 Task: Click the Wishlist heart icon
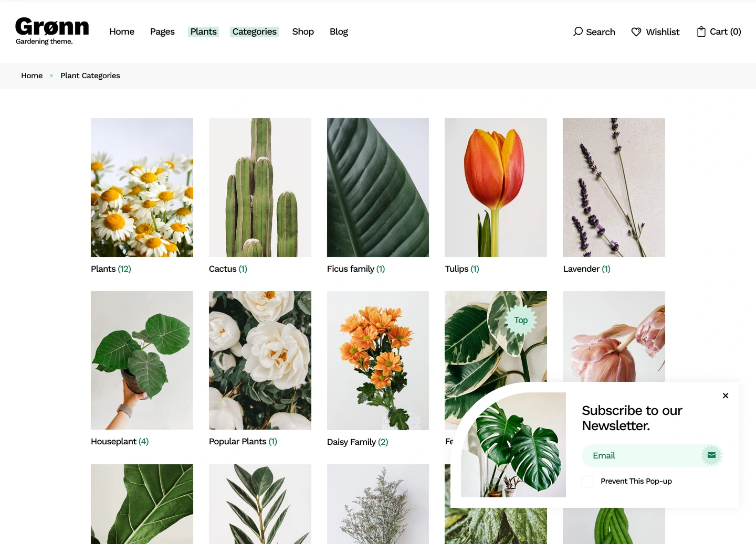636,32
